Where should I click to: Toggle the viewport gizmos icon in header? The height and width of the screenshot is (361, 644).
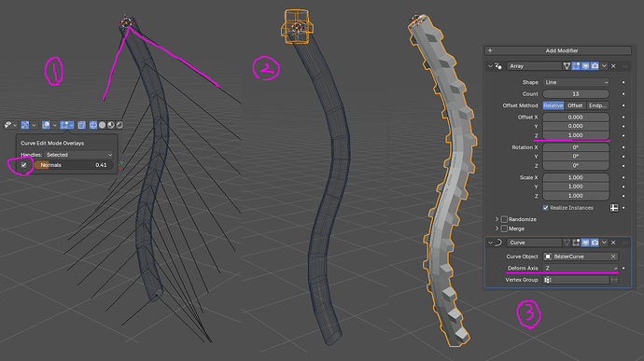click(x=25, y=125)
